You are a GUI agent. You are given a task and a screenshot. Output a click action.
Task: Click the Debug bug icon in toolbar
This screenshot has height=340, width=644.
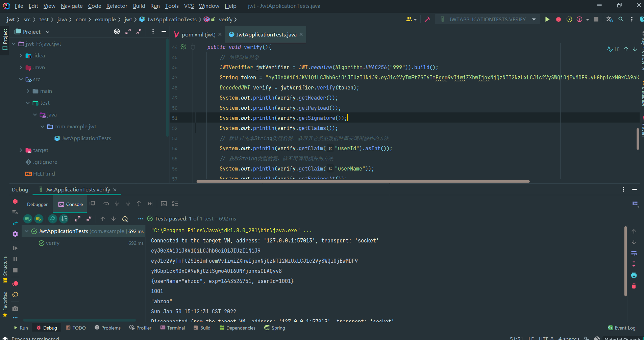pyautogui.click(x=558, y=20)
